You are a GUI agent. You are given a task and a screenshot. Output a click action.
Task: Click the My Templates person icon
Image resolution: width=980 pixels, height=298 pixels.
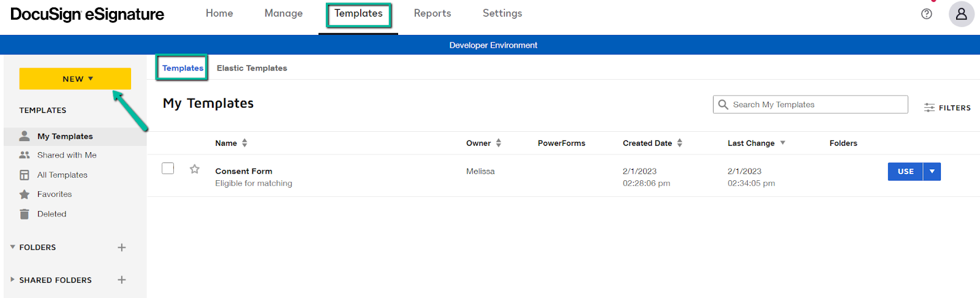(24, 136)
